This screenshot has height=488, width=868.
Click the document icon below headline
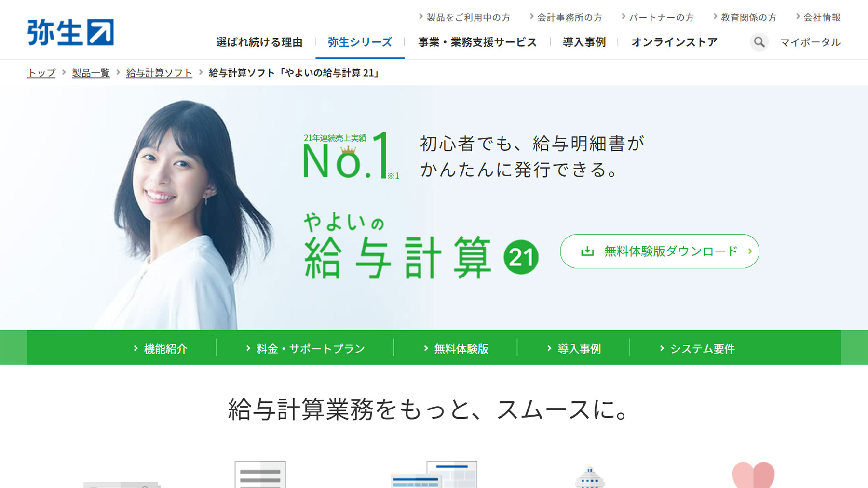(x=260, y=475)
